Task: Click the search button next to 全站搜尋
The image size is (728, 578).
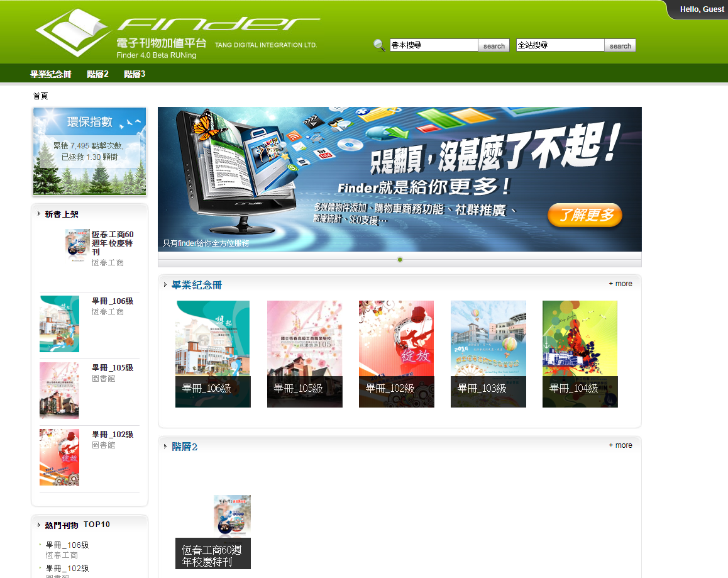Action: coord(620,45)
